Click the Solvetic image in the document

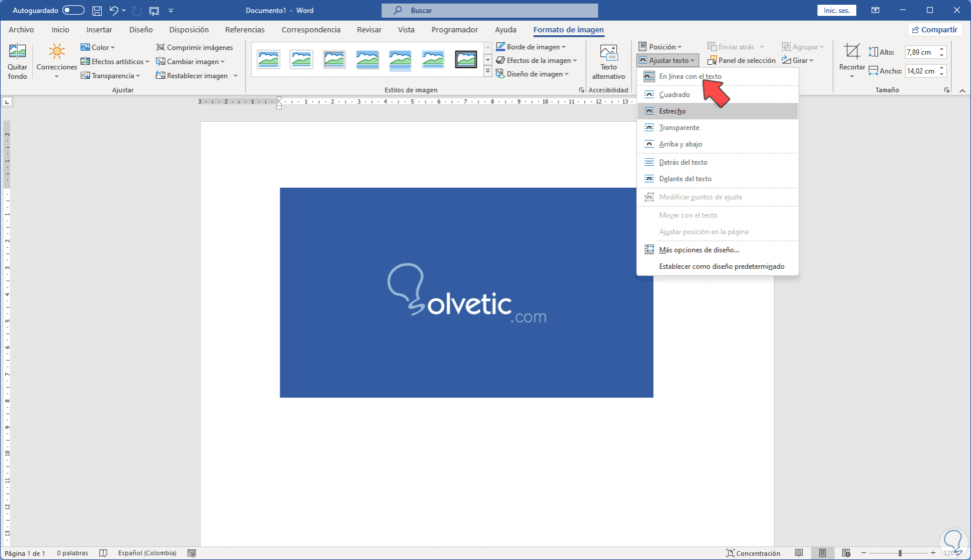(x=466, y=292)
